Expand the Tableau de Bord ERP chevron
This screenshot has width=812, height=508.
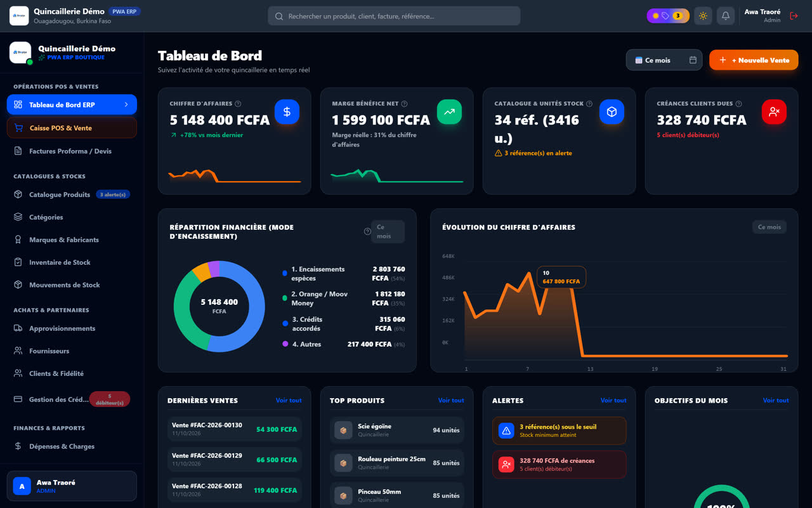coord(126,105)
